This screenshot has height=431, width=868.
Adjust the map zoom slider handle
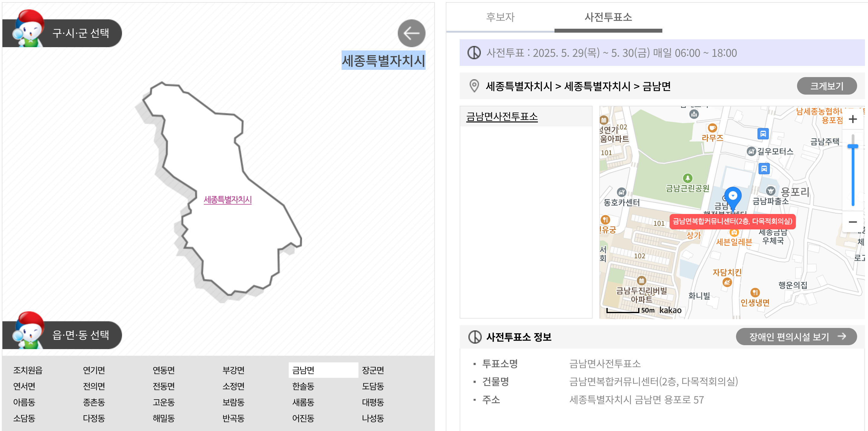853,146
